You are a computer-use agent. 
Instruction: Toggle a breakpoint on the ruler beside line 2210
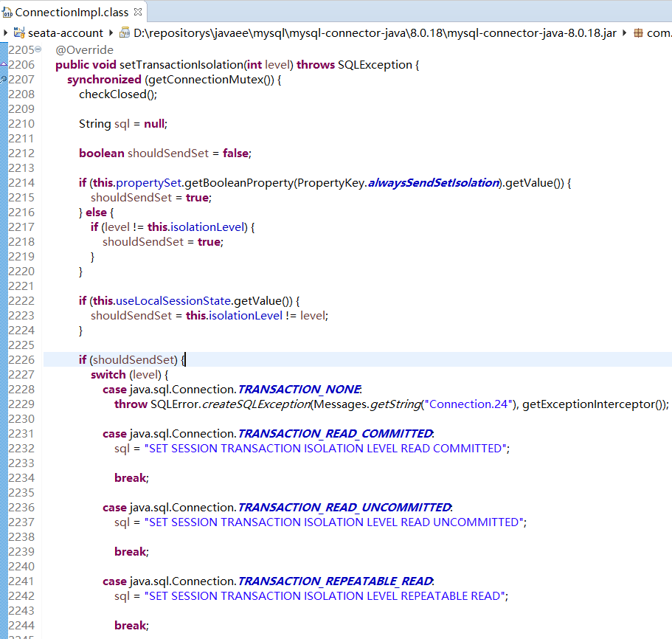point(5,123)
